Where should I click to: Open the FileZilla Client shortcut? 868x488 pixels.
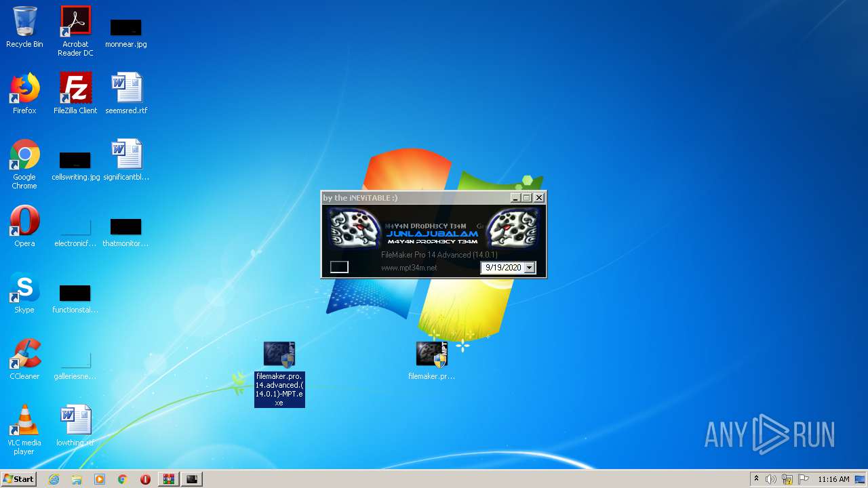pyautogui.click(x=75, y=94)
